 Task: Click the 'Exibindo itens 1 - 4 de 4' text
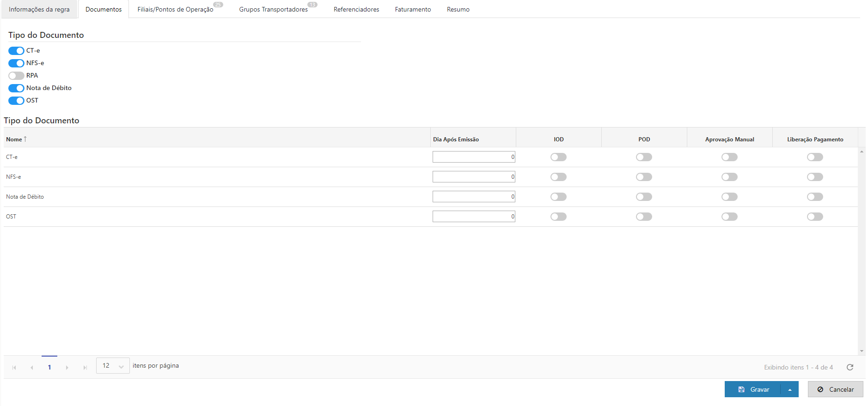coord(798,367)
